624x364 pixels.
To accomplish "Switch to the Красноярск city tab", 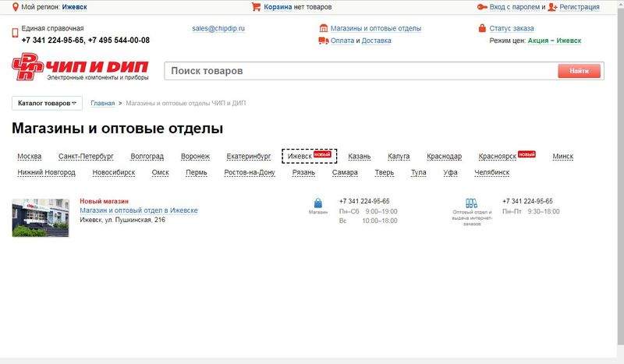I will tap(498, 157).
